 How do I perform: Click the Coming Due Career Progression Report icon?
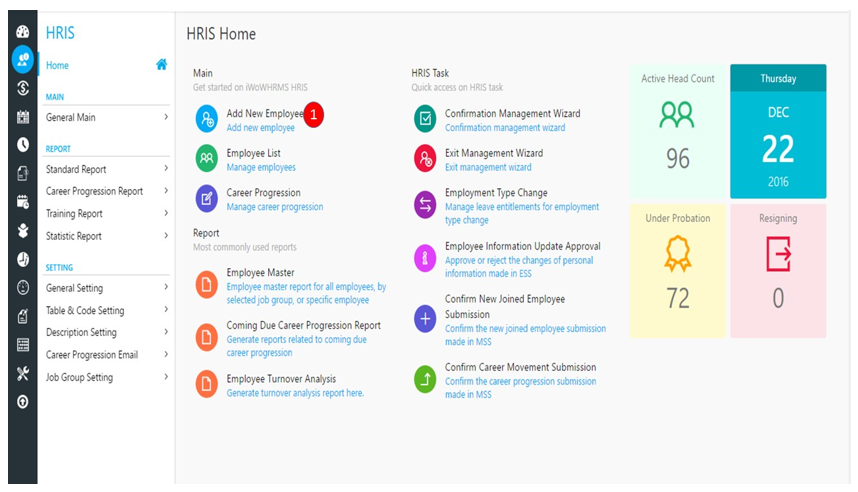pyautogui.click(x=207, y=337)
